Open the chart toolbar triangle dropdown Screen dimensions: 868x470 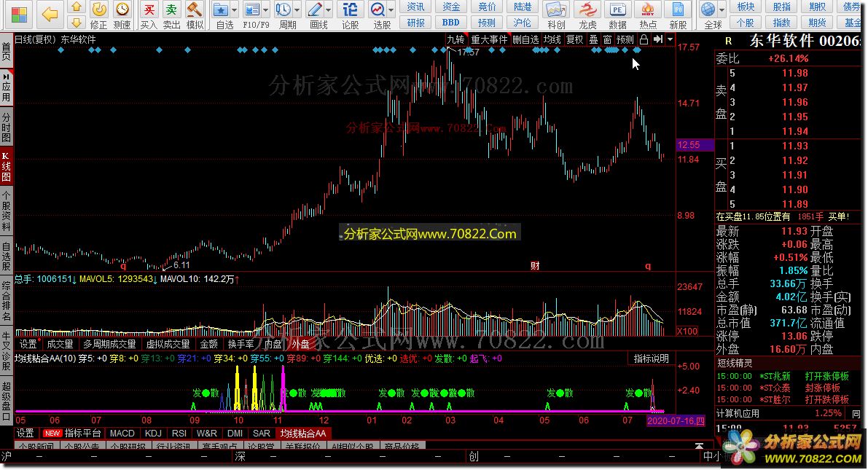coord(670,39)
